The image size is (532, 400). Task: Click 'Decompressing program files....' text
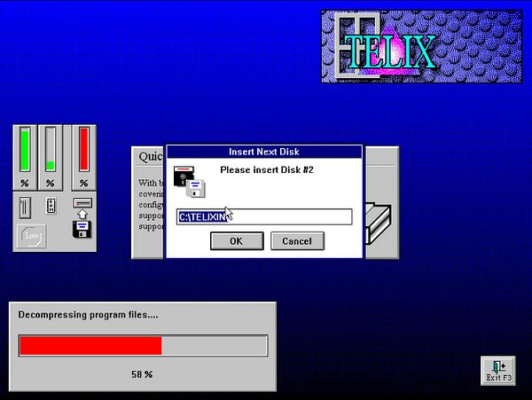(88, 315)
